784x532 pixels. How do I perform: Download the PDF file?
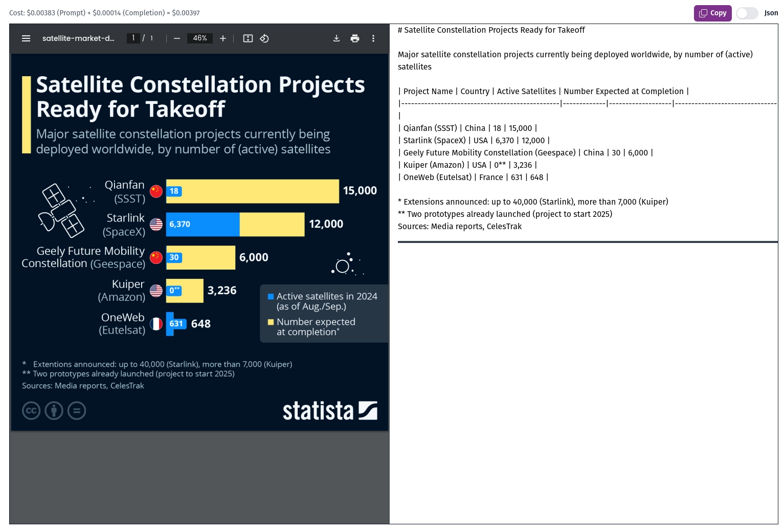(x=337, y=38)
